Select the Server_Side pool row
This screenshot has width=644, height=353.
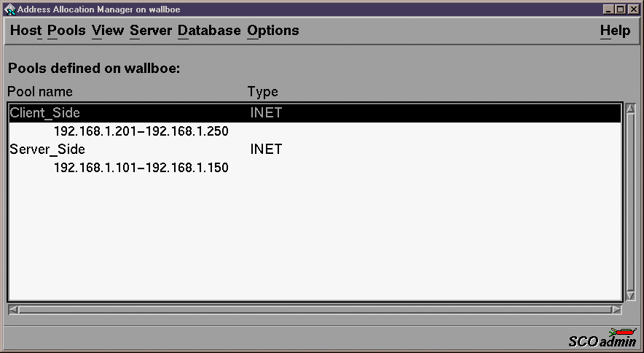tap(315, 149)
